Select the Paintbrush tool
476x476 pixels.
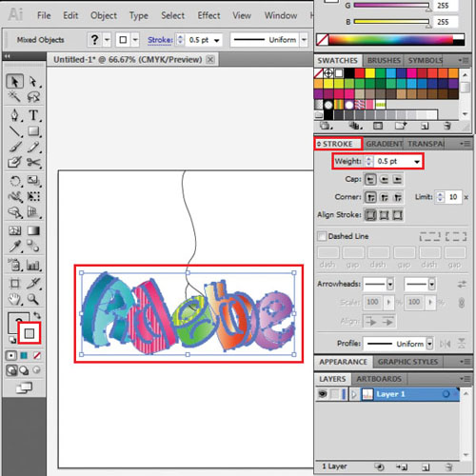(15, 147)
